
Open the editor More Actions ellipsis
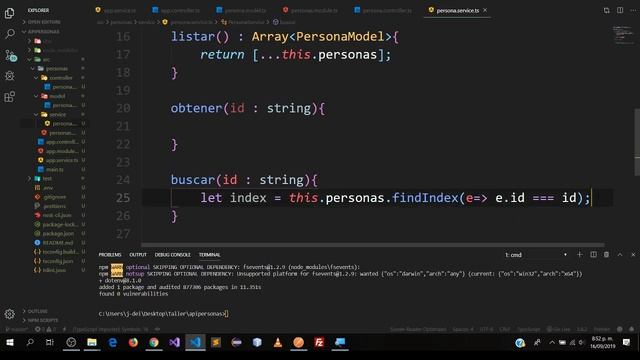click(x=633, y=10)
